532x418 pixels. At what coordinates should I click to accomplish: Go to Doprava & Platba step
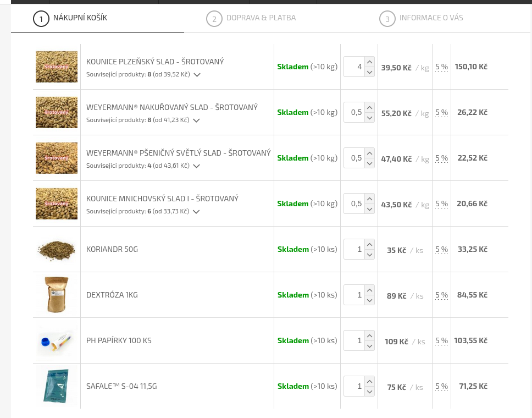point(261,18)
